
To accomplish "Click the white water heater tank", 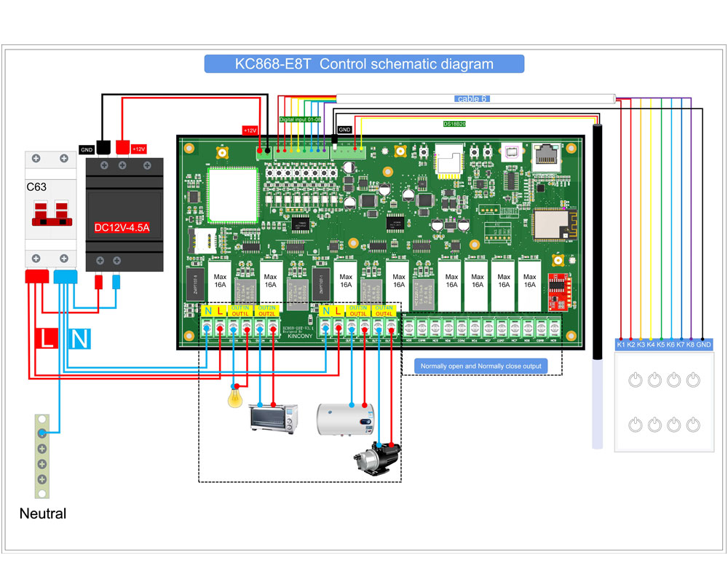I will coord(345,418).
